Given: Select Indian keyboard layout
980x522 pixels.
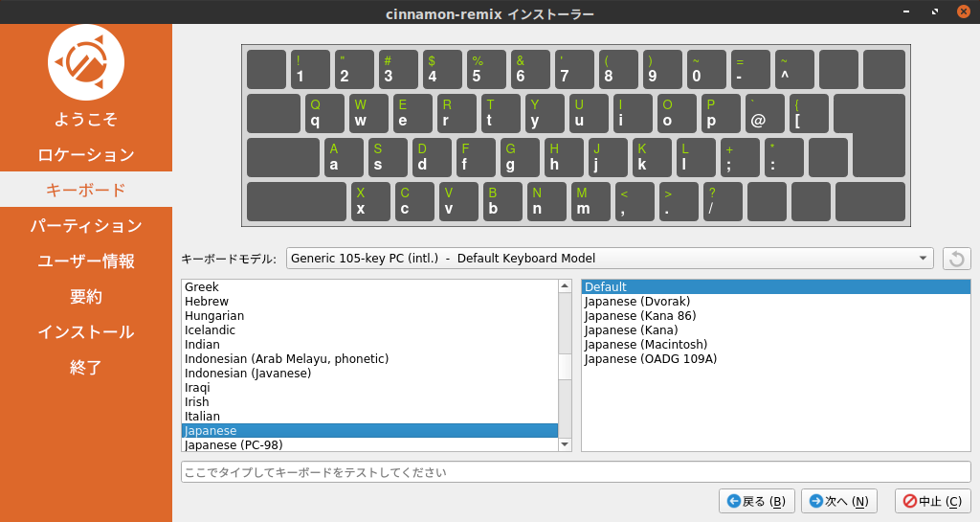Looking at the screenshot, I should (x=369, y=345).
